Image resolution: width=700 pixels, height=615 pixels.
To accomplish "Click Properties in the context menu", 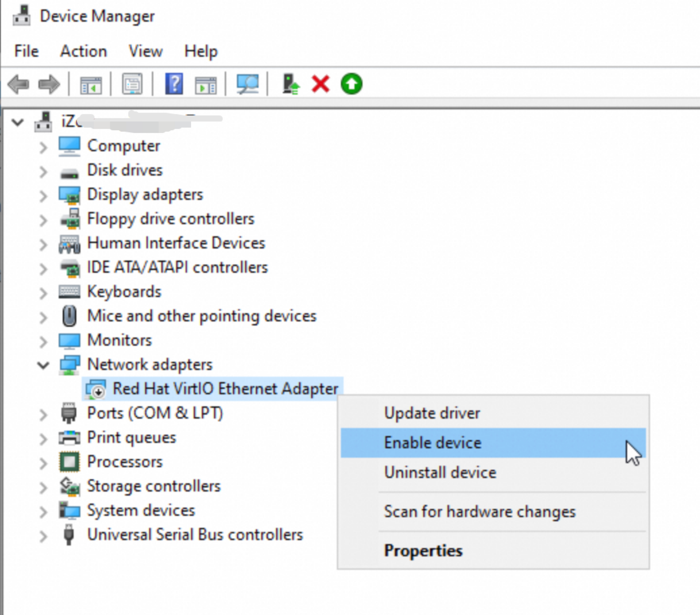I will [423, 551].
